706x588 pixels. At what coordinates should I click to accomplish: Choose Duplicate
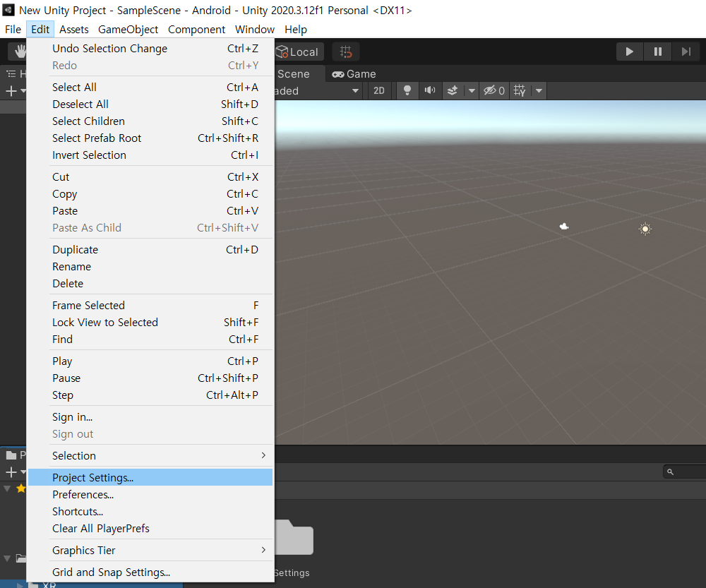pyautogui.click(x=150, y=250)
